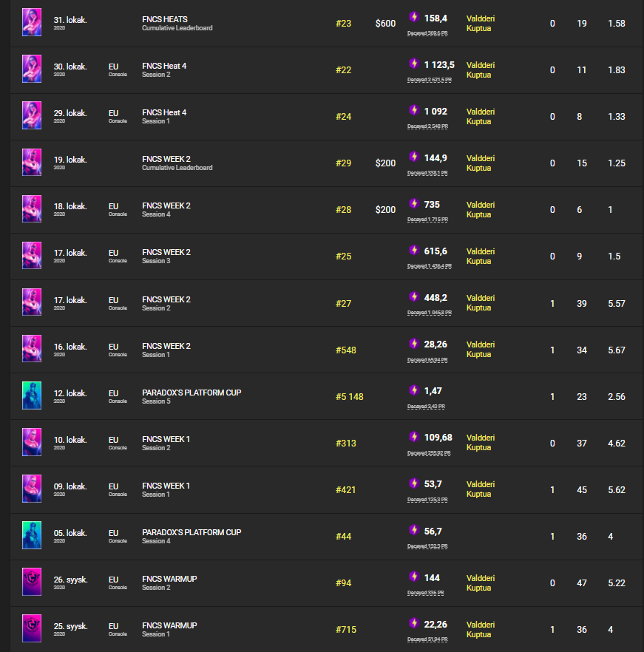Viewport: 644px width, 652px height.
Task: Open FNCS WEEK 2 Cumulative Leaderboard event
Action: click(177, 163)
